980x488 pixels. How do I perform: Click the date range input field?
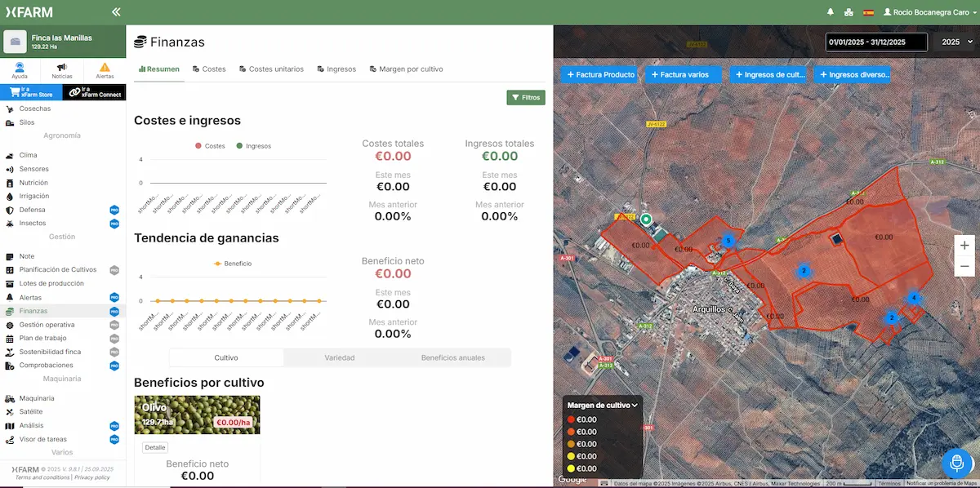coord(875,42)
